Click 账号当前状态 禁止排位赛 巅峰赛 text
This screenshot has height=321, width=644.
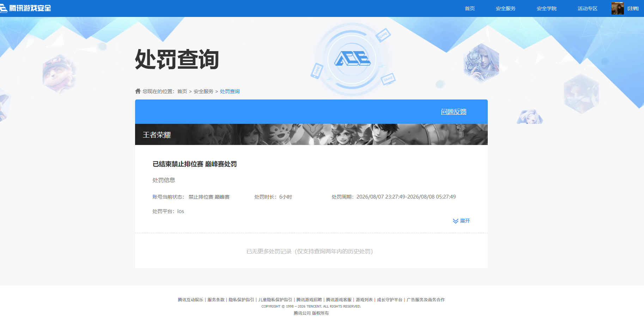coord(191,197)
